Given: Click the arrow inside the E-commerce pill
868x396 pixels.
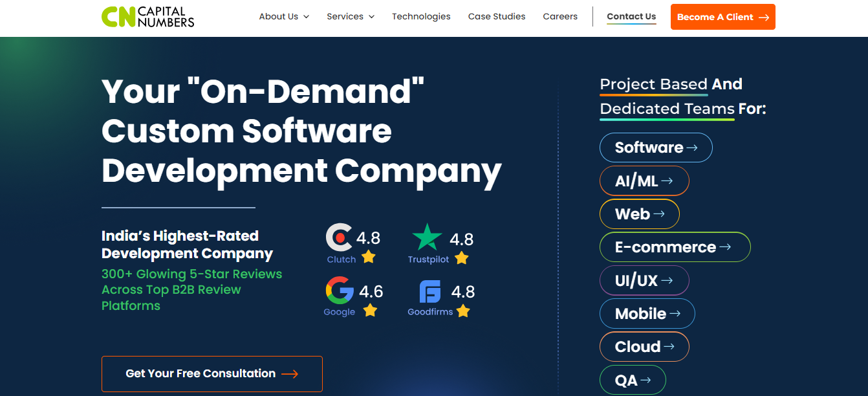Looking at the screenshot, I should coord(725,247).
